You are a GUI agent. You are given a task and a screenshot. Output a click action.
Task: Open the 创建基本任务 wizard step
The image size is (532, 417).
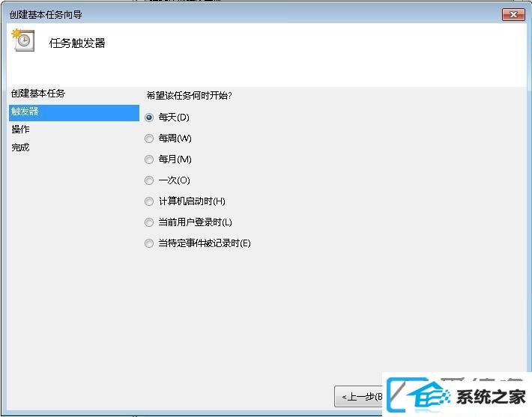coord(38,94)
